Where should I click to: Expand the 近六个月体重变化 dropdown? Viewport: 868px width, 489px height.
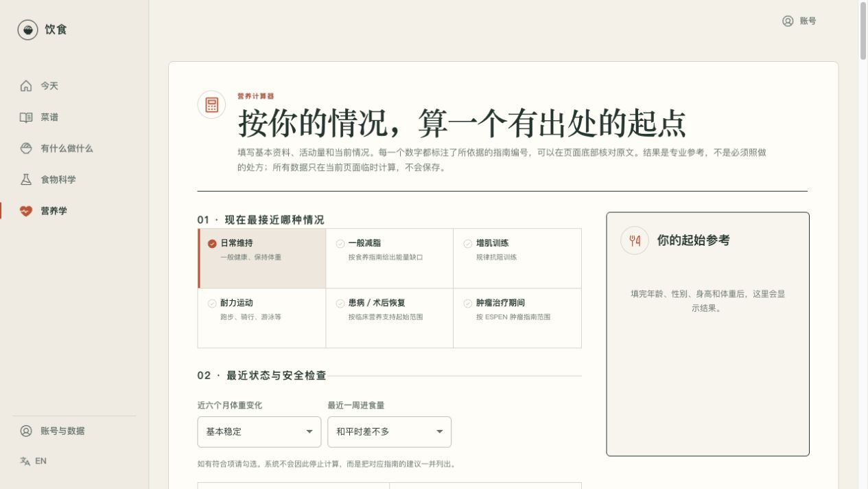tap(259, 432)
